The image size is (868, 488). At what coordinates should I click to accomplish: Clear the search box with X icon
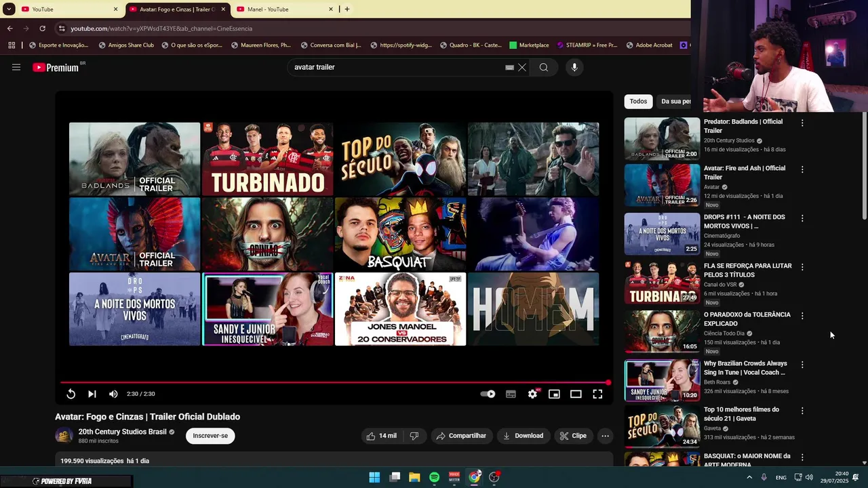[x=522, y=67]
